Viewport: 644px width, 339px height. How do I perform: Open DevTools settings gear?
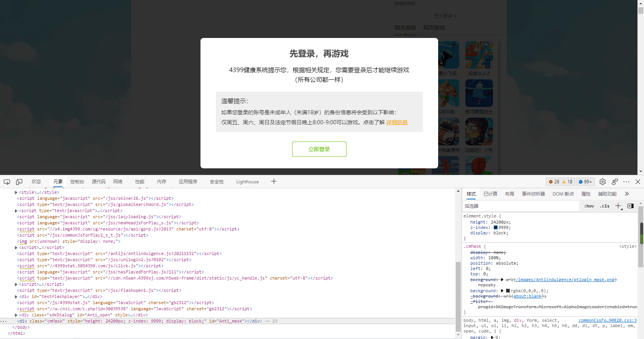click(x=603, y=182)
